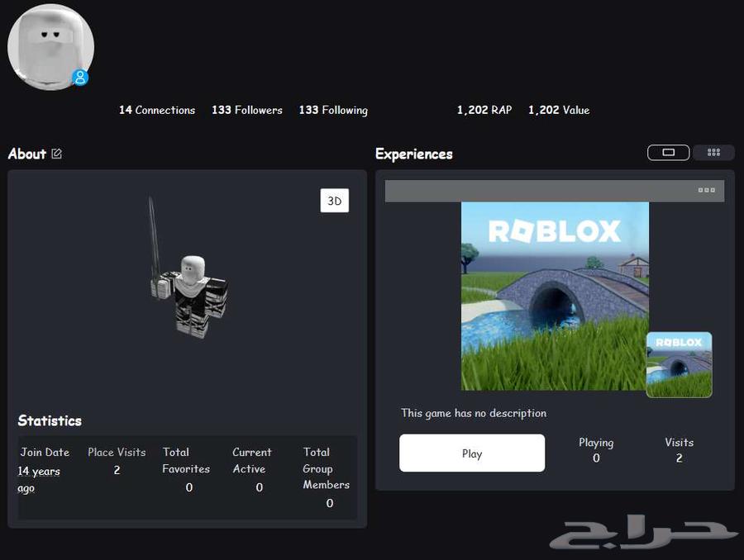Viewport: 744px width, 560px height.
Task: Click the Visits count label on the experience
Action: click(679, 443)
